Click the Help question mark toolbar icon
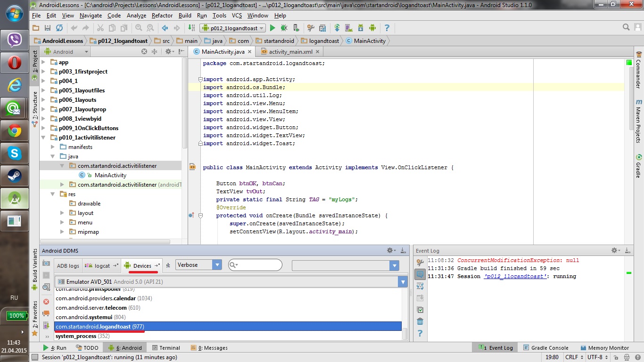 (x=387, y=28)
